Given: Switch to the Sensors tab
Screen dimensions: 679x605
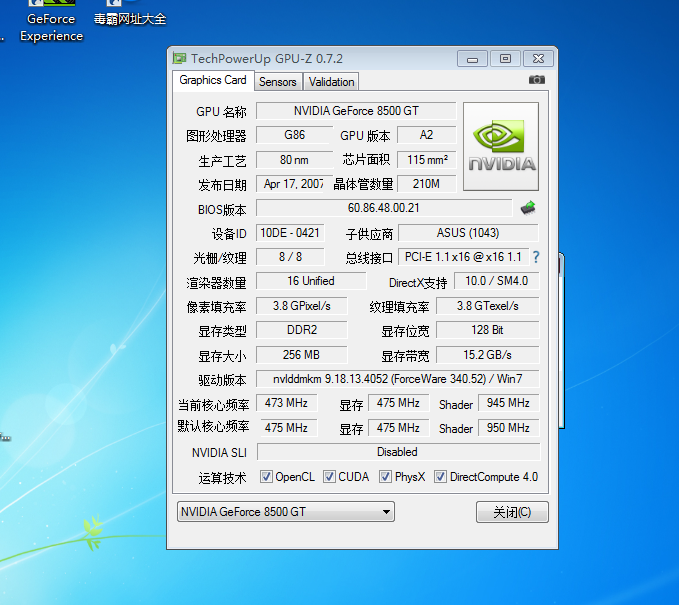Looking at the screenshot, I should click(x=277, y=82).
